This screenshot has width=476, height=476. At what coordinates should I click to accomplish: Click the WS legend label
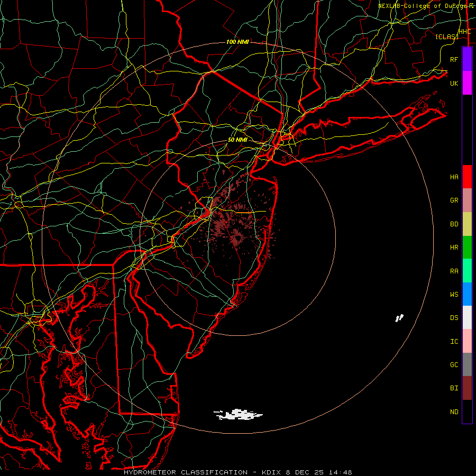click(x=454, y=295)
